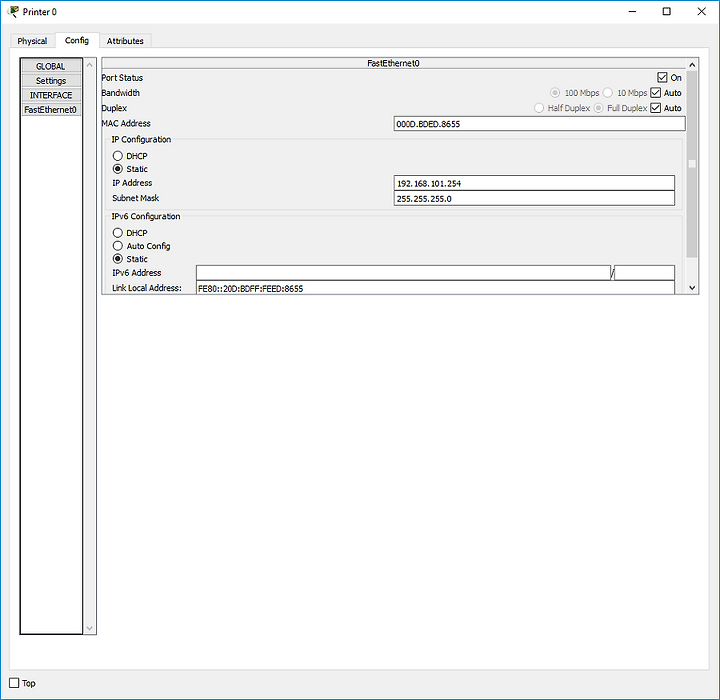Click the IPv6 prefix length field
720x700 pixels.
tap(644, 273)
